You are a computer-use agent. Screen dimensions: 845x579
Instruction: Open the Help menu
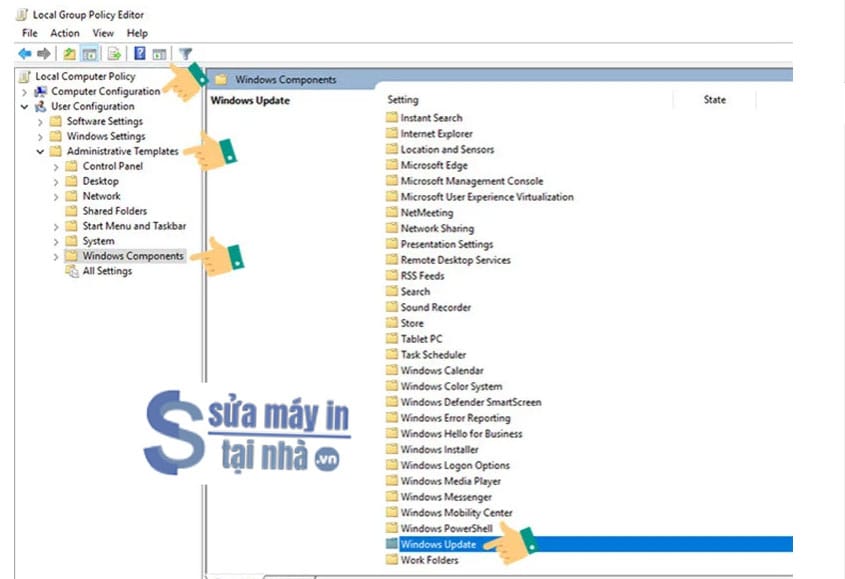(137, 33)
